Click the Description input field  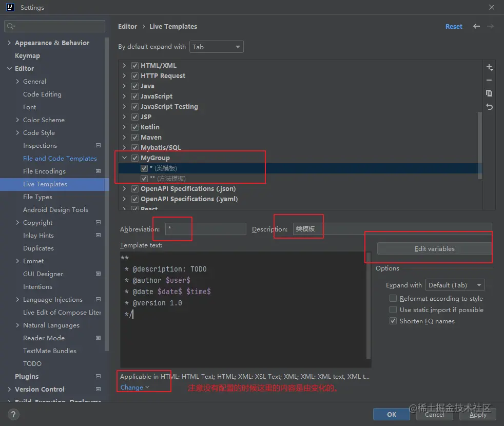tap(392, 229)
